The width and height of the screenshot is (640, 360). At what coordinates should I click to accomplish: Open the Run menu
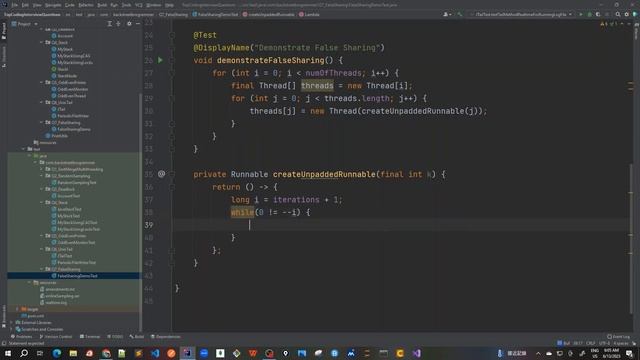click(114, 5)
